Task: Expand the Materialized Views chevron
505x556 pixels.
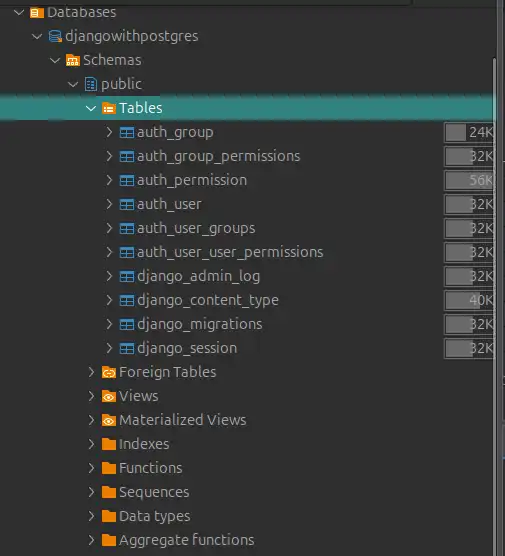Action: coord(91,420)
